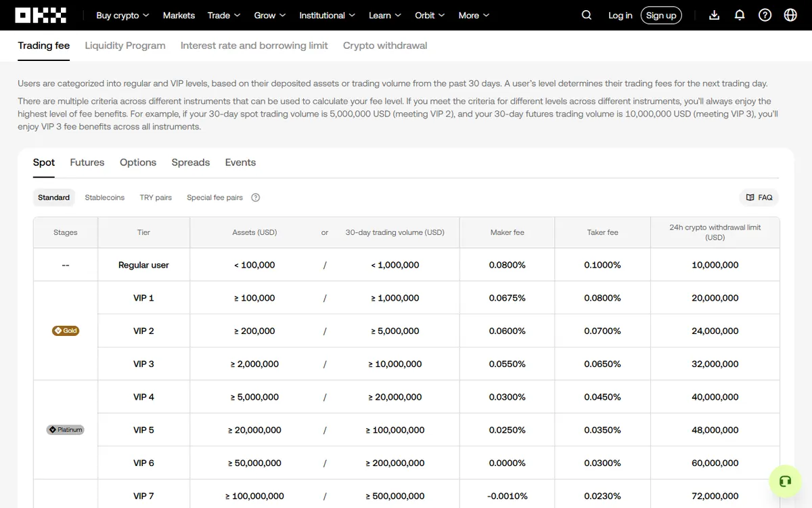This screenshot has width=812, height=508.
Task: Open the search magnifier icon
Action: [587, 15]
